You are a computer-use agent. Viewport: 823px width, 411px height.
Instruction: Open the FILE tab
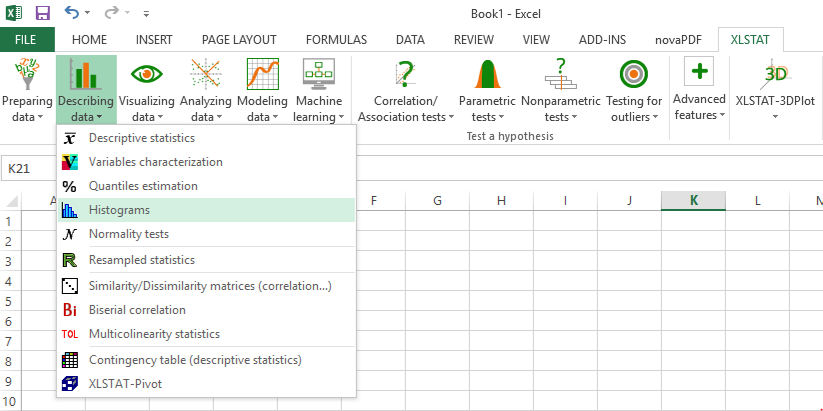pos(27,40)
